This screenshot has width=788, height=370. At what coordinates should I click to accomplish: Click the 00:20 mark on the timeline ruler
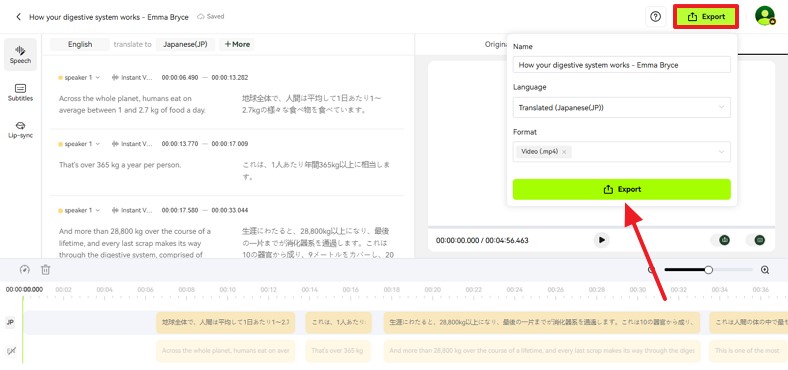click(432, 290)
